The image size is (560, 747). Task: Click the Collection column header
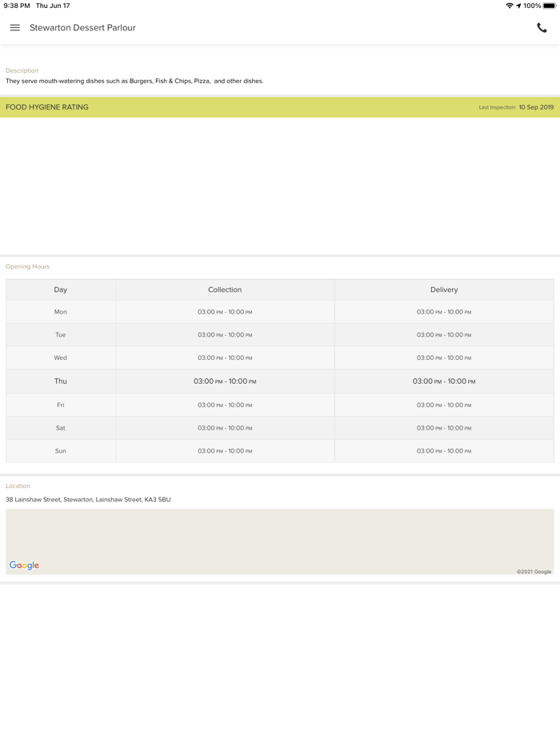[x=225, y=290]
